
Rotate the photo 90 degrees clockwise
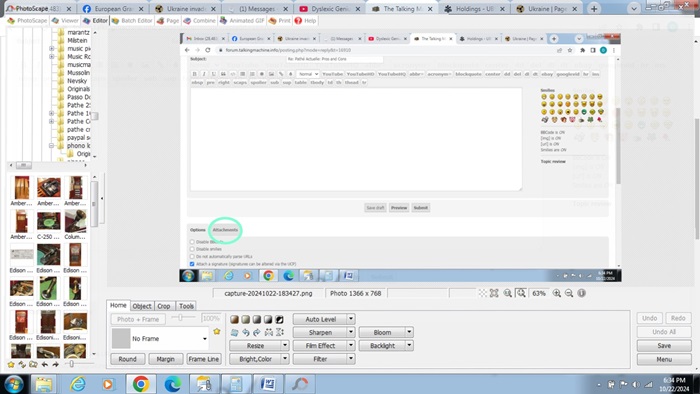[257, 332]
